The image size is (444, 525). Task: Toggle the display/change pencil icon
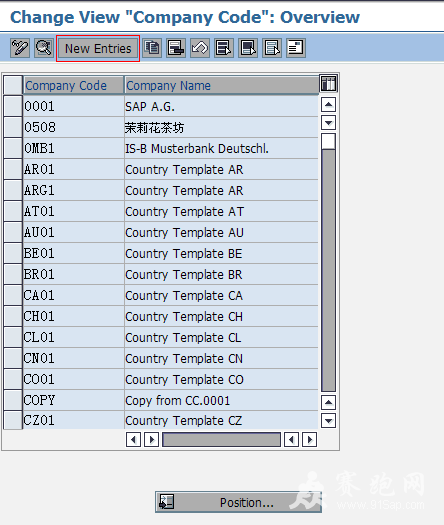(20, 48)
